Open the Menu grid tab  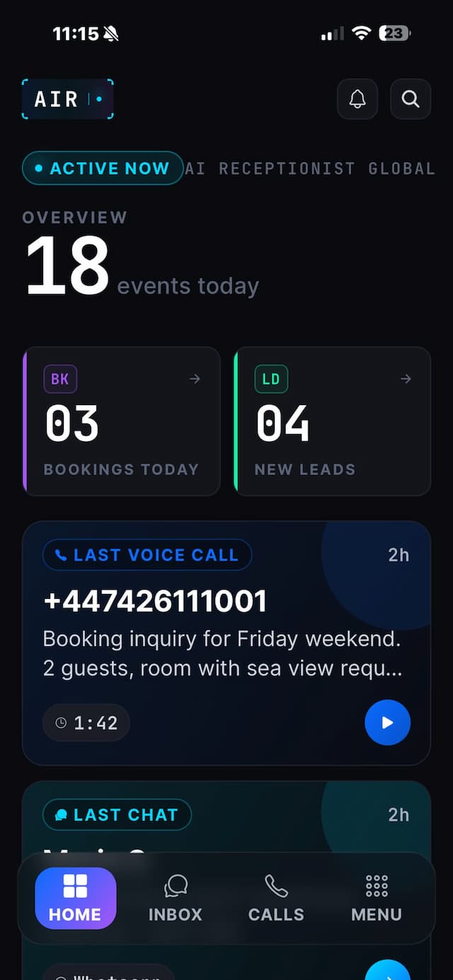pos(377,898)
